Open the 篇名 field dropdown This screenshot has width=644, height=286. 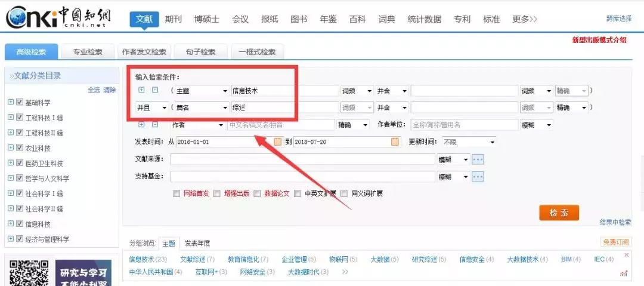[202, 107]
